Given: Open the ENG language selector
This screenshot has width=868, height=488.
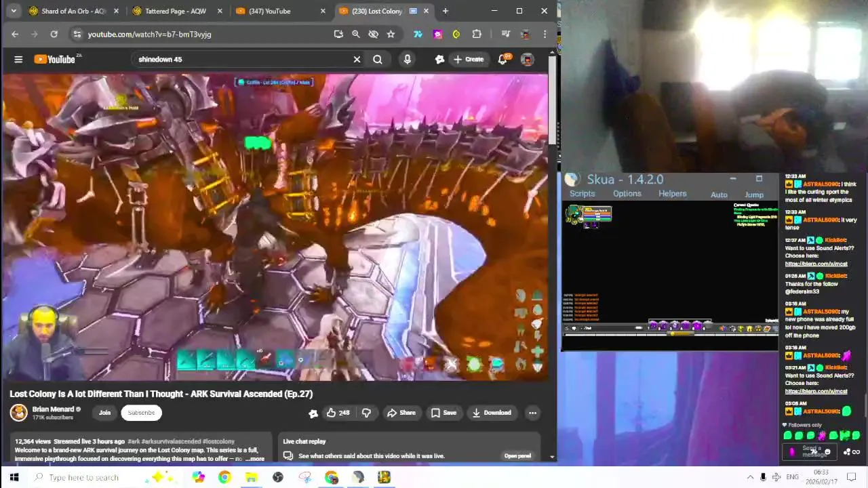Looking at the screenshot, I should 792,477.
